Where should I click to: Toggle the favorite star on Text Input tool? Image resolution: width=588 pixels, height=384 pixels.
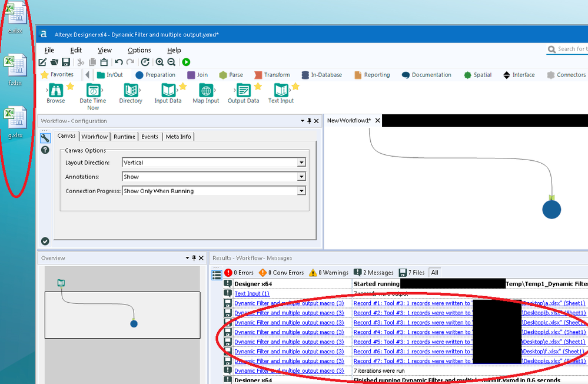[x=295, y=87]
